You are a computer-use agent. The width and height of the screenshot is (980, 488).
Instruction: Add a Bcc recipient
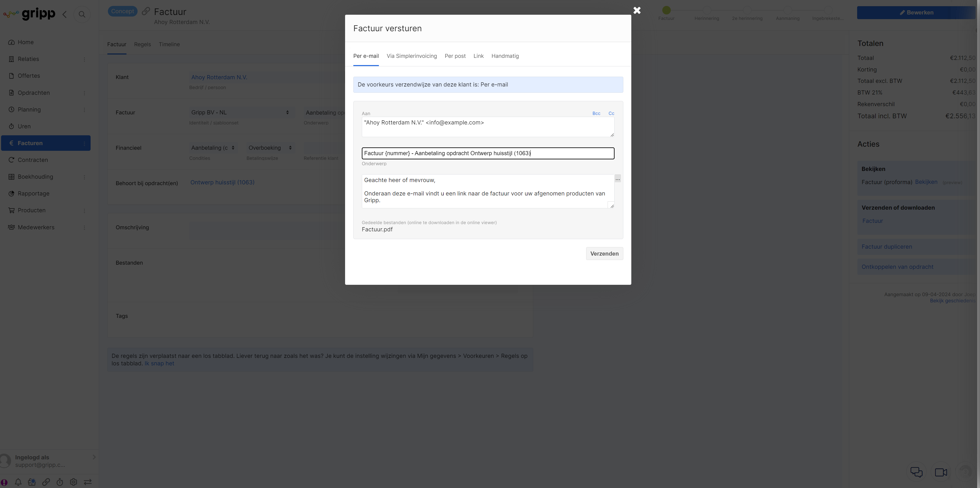tap(596, 113)
